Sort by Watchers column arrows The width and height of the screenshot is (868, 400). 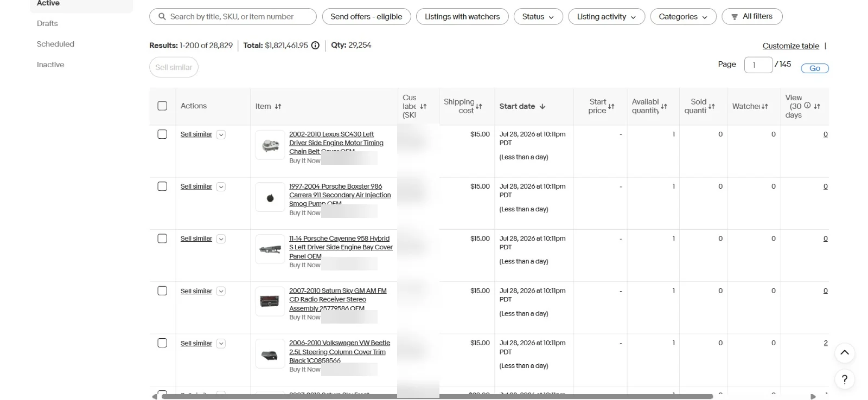[x=765, y=107]
